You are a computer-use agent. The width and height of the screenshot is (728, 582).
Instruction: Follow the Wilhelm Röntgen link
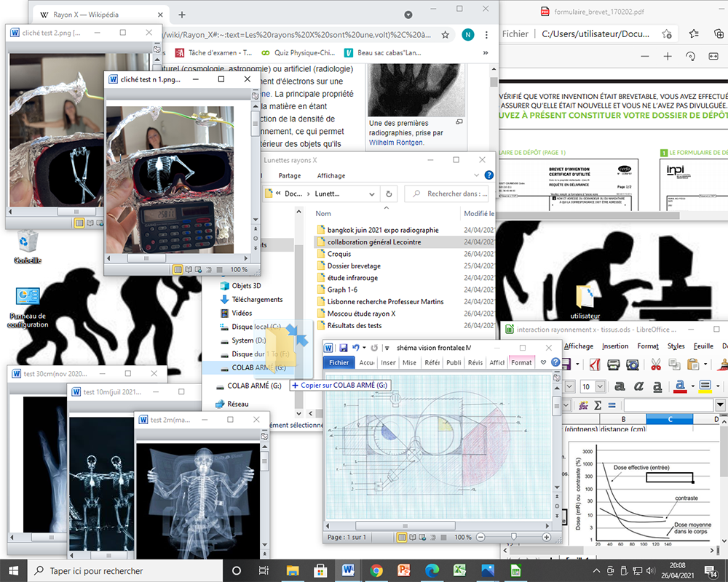tap(396, 143)
